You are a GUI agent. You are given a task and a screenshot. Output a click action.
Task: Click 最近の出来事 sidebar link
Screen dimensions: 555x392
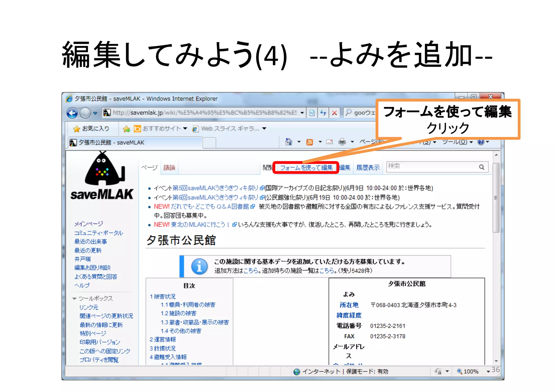(x=91, y=241)
